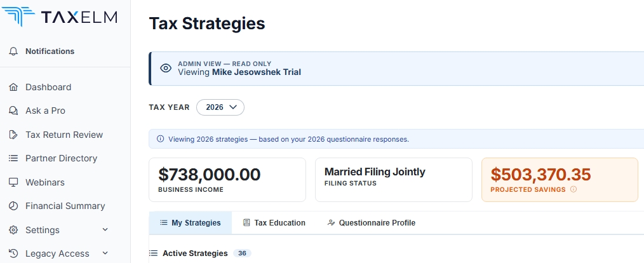The width and height of the screenshot is (644, 263).
Task: Click the Legacy Access history icon
Action: coord(13,253)
